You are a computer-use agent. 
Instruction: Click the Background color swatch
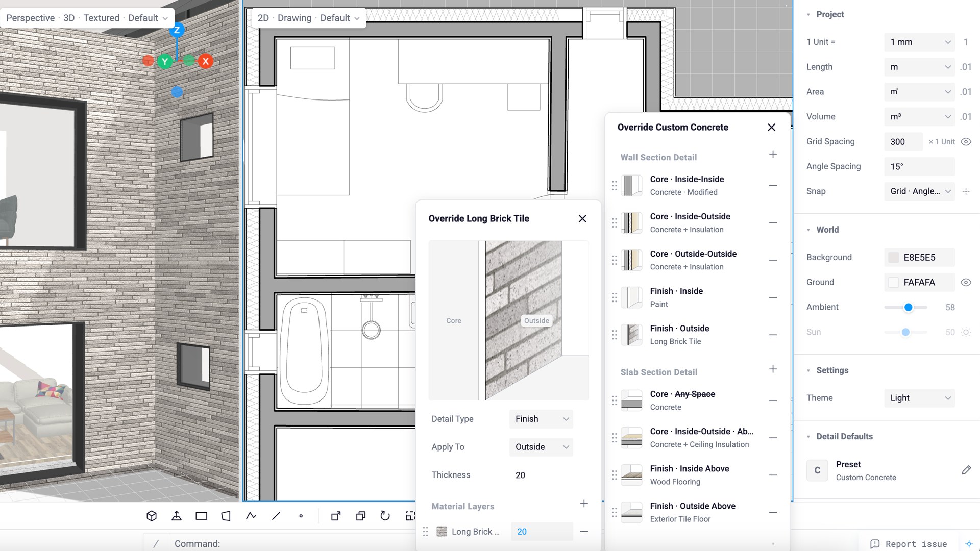(x=894, y=258)
